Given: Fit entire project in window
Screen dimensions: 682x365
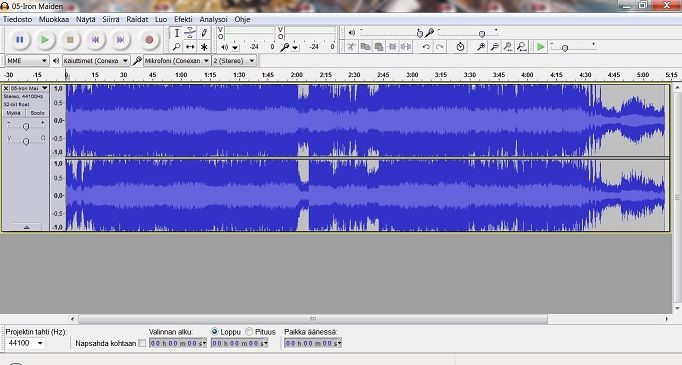Looking at the screenshot, I should (522, 47).
